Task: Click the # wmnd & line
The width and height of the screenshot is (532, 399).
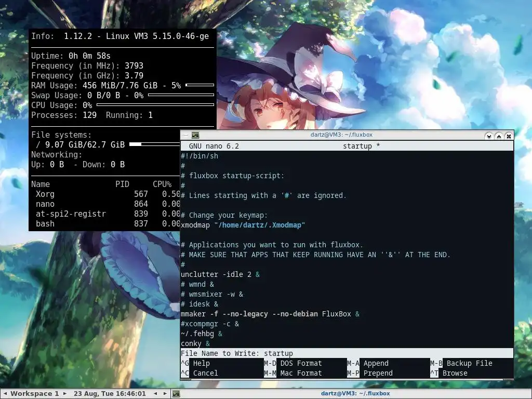Action: (197, 284)
